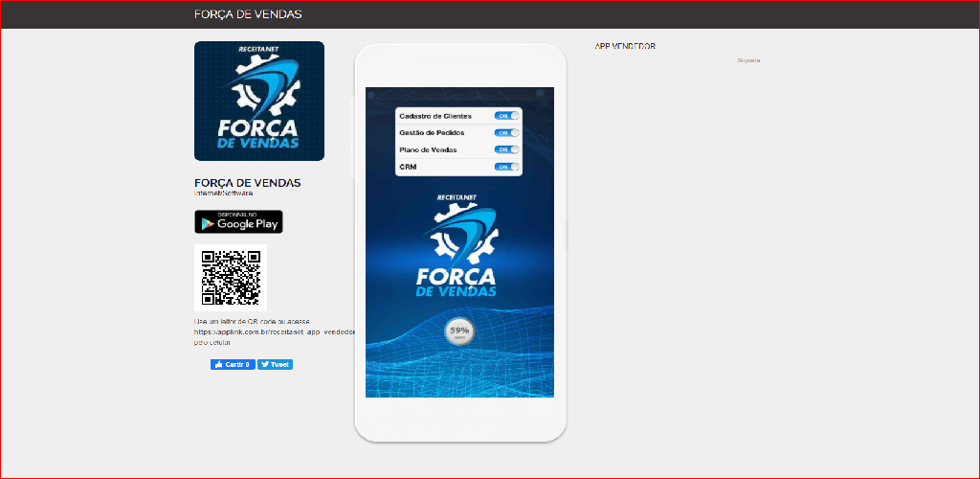
Task: Click the Twitter Tweet button
Action: click(275, 365)
